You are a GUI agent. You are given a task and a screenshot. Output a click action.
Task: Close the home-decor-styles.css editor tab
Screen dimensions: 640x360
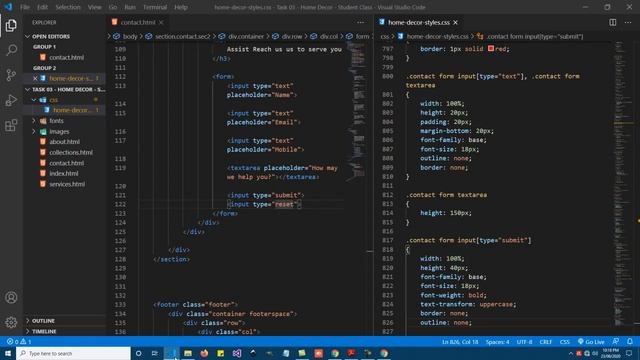click(x=456, y=22)
